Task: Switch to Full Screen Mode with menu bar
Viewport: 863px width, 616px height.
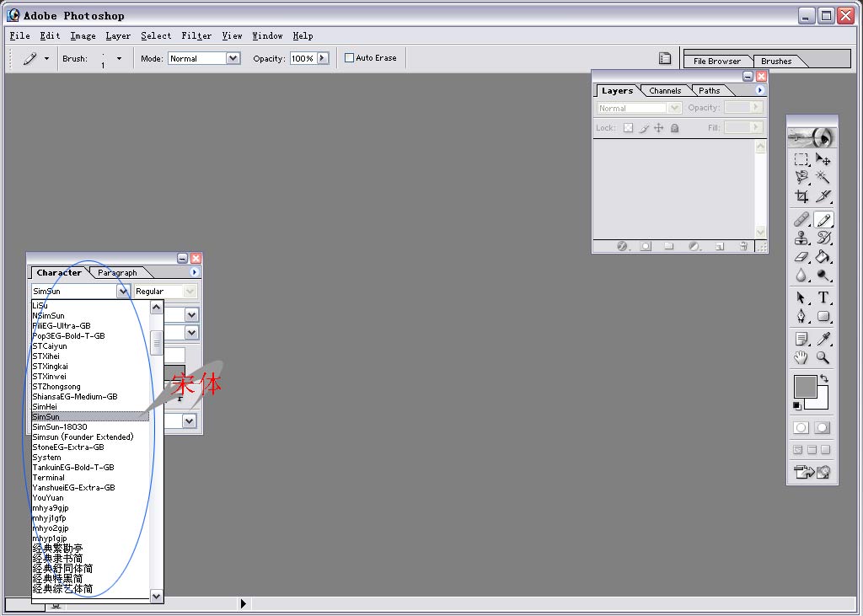Action: (x=812, y=450)
